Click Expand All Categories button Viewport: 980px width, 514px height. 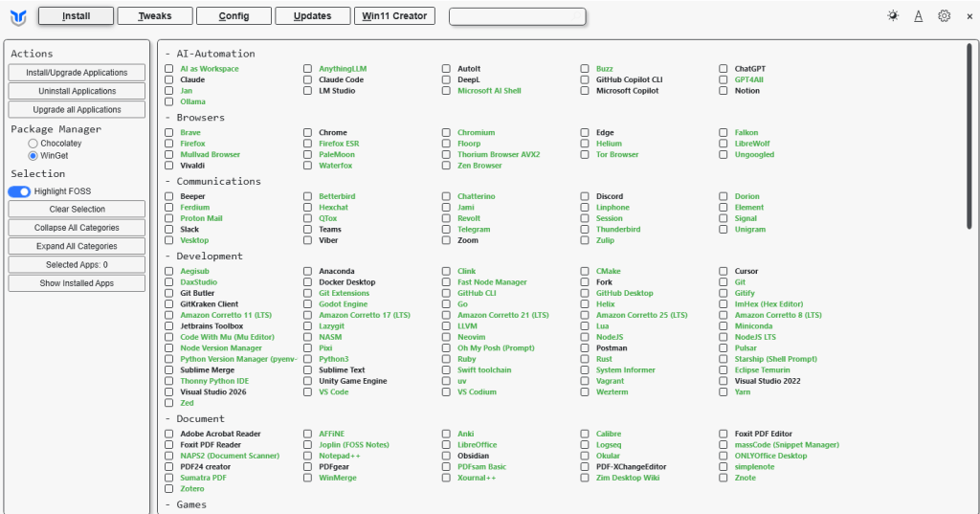(x=77, y=246)
